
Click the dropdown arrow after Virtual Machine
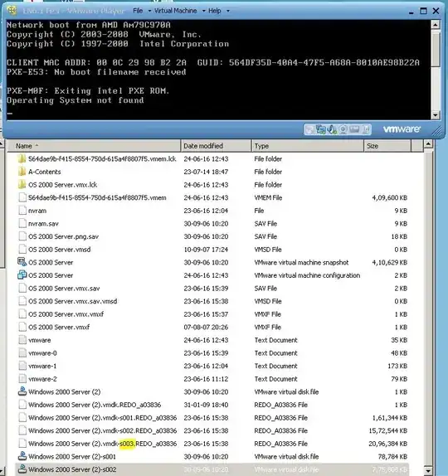pyautogui.click(x=203, y=11)
